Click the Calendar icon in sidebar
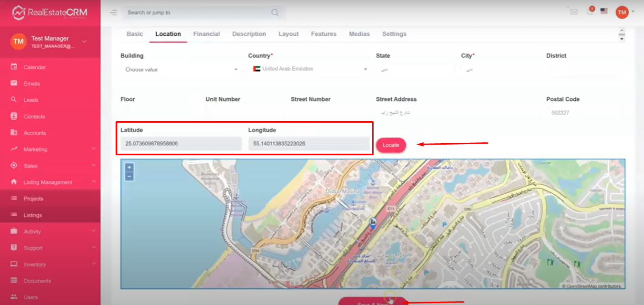This screenshot has width=644, height=305. pos(14,67)
